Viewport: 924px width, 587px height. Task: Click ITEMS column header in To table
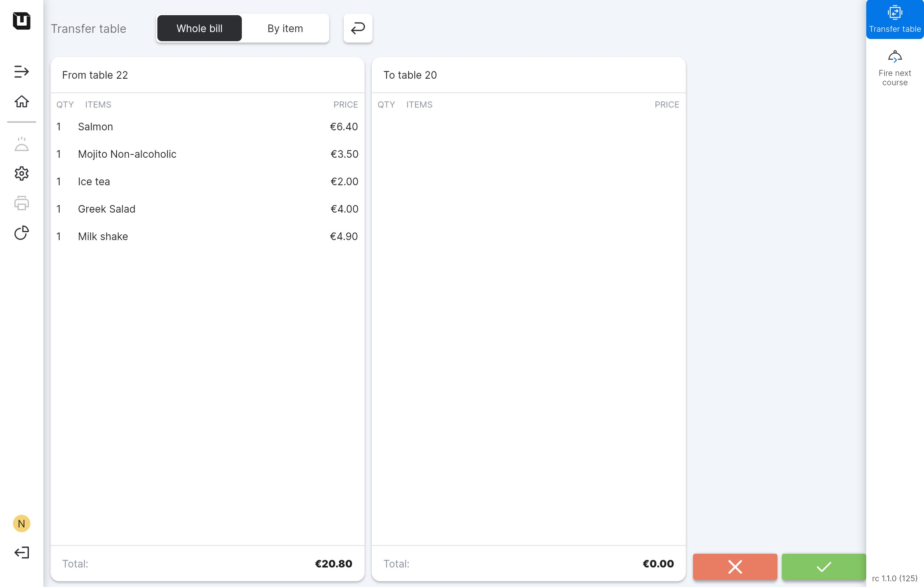[x=419, y=105]
